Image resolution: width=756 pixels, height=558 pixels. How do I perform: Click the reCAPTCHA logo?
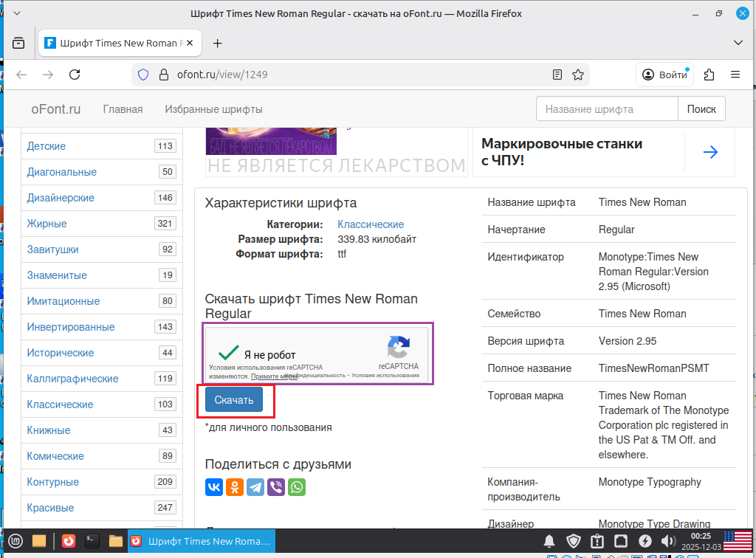(x=399, y=348)
